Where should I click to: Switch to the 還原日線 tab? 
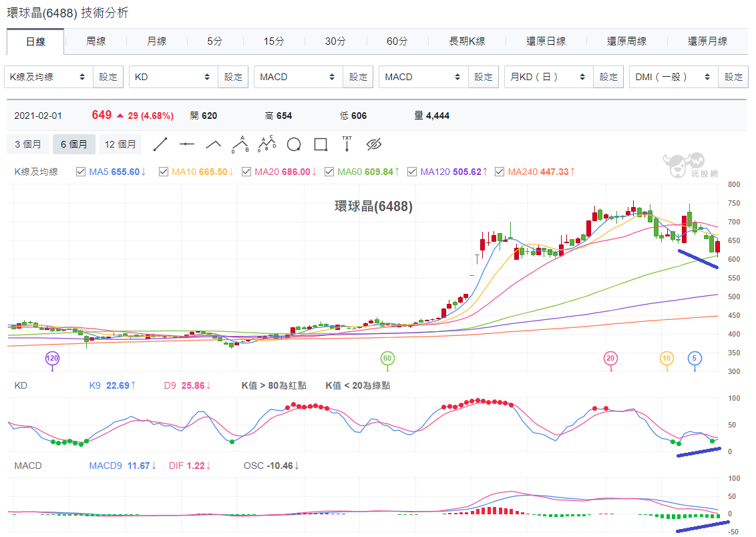(x=546, y=41)
